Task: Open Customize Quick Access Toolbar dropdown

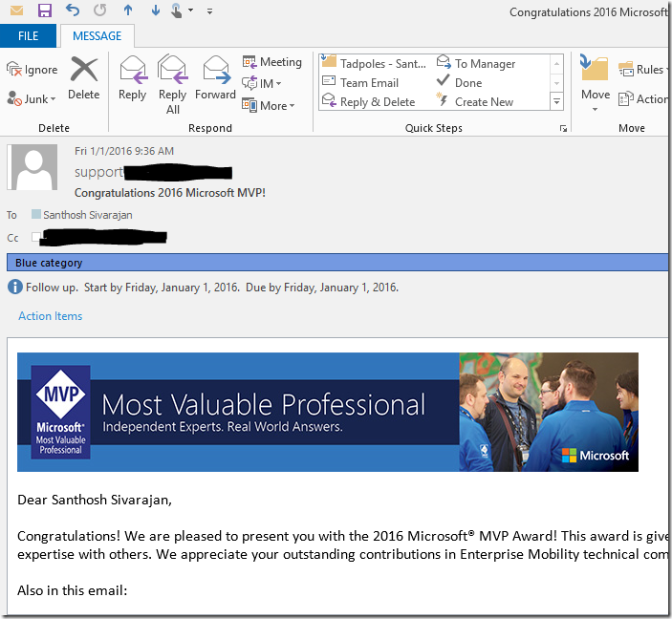Action: [209, 11]
